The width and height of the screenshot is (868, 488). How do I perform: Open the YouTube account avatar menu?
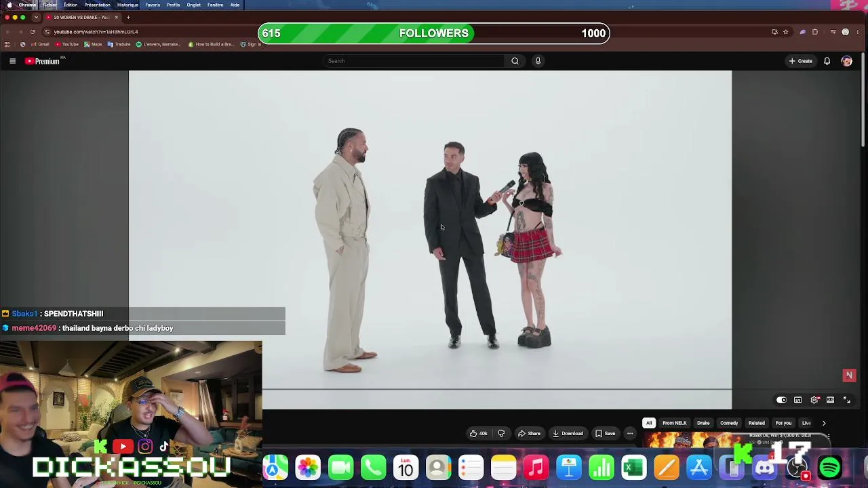pos(846,61)
